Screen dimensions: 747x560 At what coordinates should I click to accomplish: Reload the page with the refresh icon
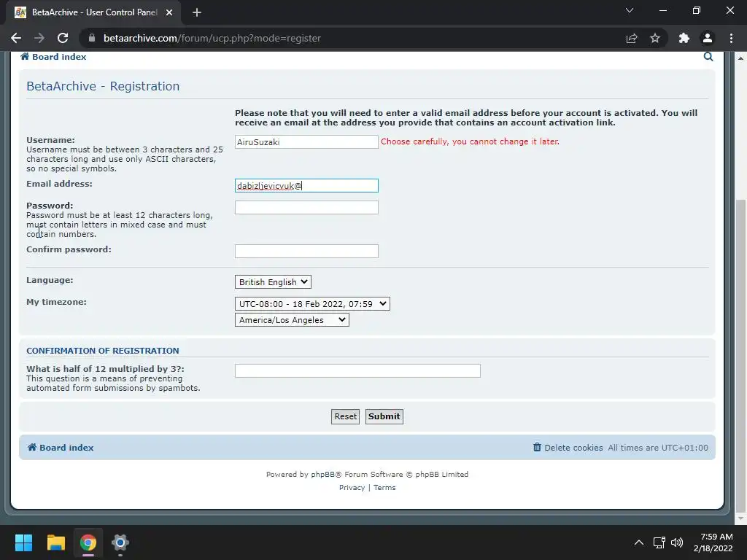tap(63, 38)
